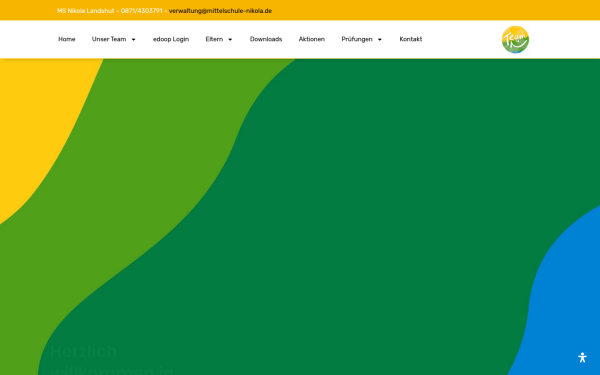The height and width of the screenshot is (375, 600).
Task: Expand the Prüfungen dropdown arrow
Action: (380, 39)
